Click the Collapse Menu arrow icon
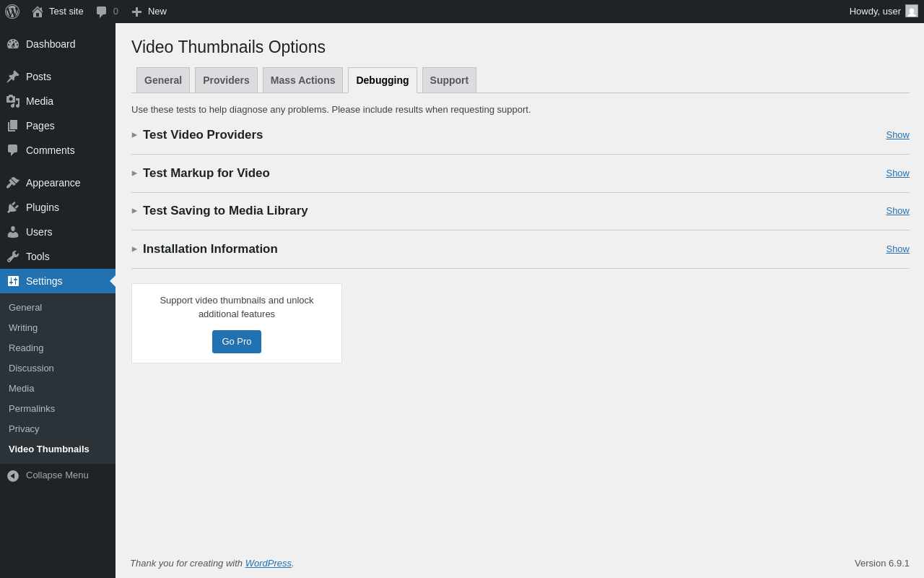Image resolution: width=924 pixels, height=578 pixels. click(x=13, y=475)
